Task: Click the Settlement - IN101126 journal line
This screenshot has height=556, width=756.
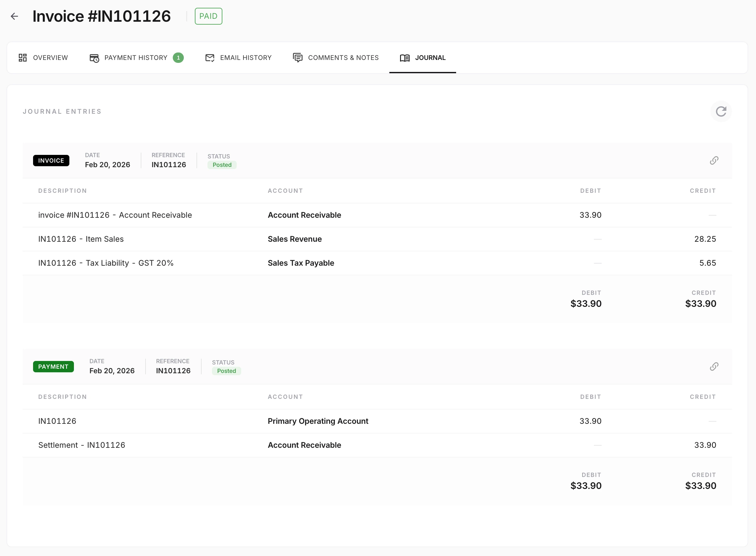Action: (81, 445)
